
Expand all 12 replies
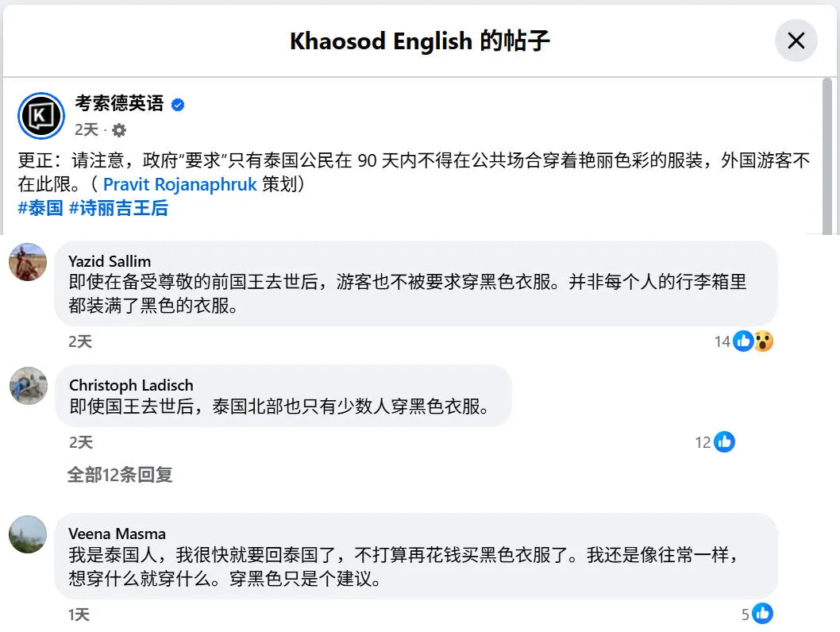[x=120, y=475]
